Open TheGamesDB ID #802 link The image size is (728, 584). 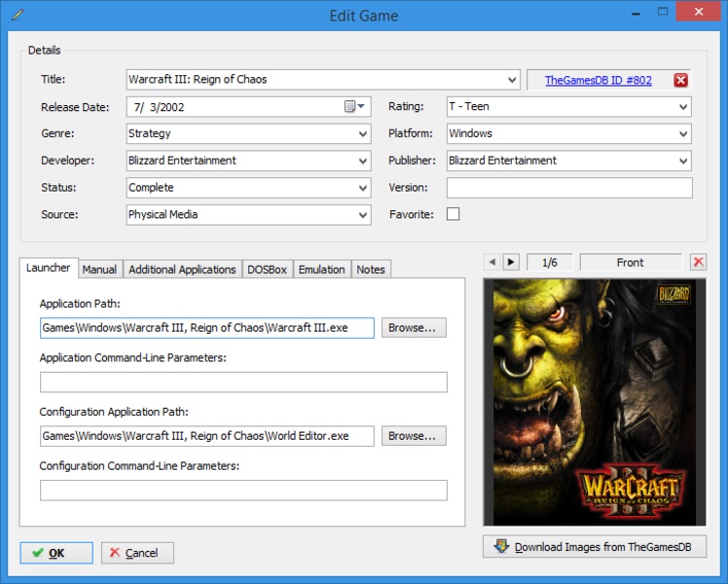[x=598, y=80]
